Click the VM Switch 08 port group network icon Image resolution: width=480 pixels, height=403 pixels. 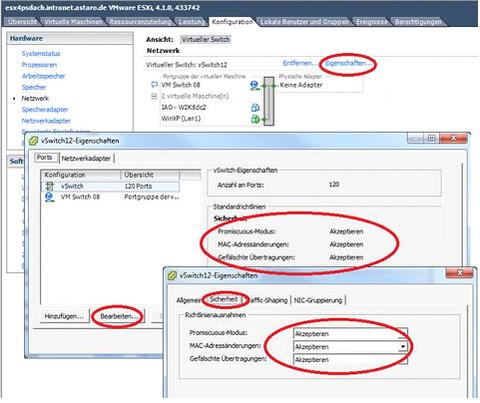click(x=254, y=85)
